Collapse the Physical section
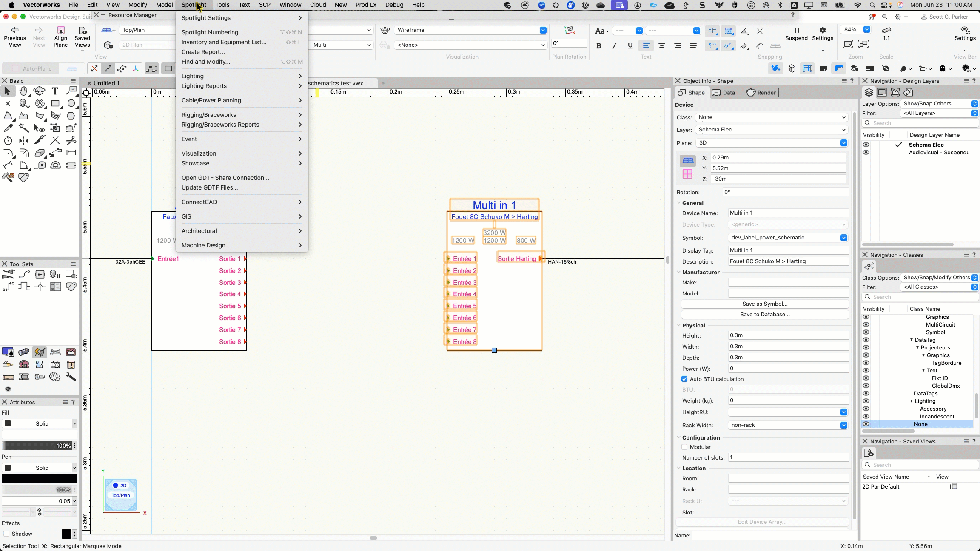 tap(679, 325)
